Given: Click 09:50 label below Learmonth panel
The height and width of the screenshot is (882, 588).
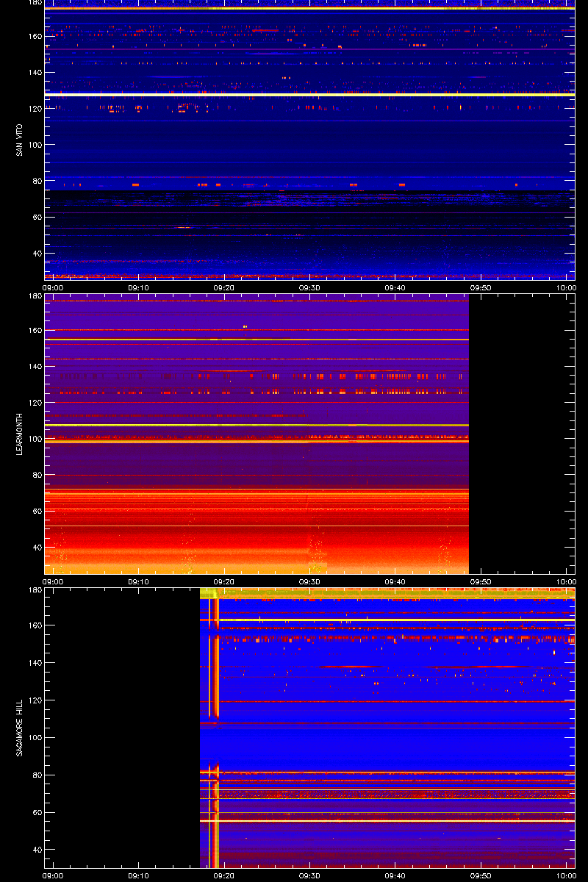Looking at the screenshot, I should pos(481,581).
